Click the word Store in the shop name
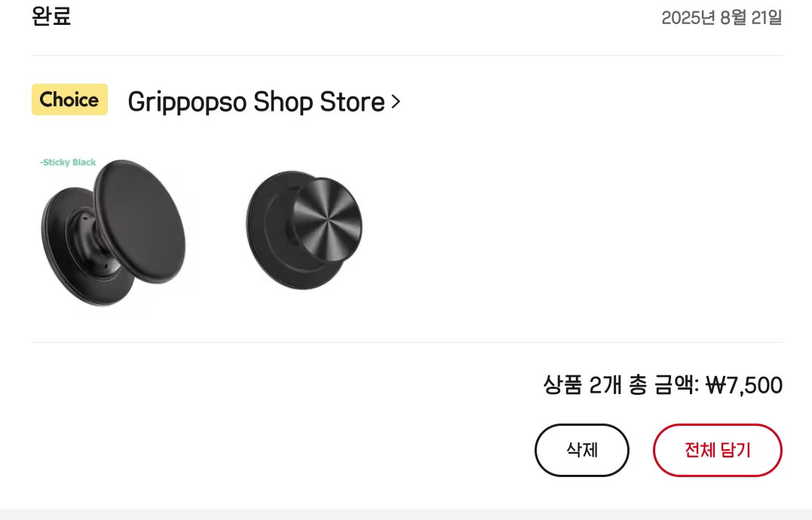The width and height of the screenshot is (812, 520). click(352, 102)
